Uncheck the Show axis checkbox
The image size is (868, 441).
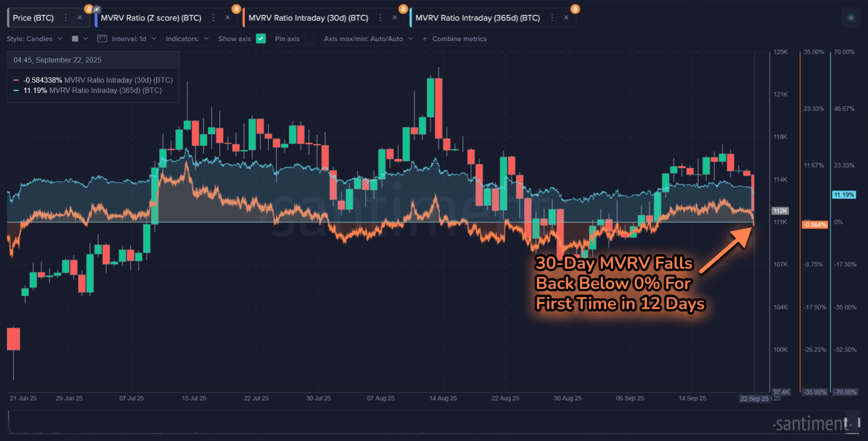point(261,39)
